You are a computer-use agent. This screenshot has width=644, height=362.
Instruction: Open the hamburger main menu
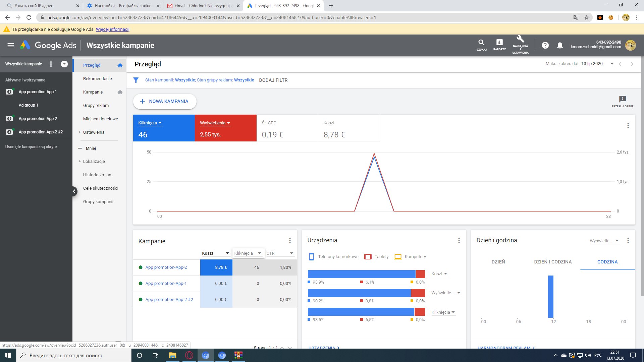(11, 45)
